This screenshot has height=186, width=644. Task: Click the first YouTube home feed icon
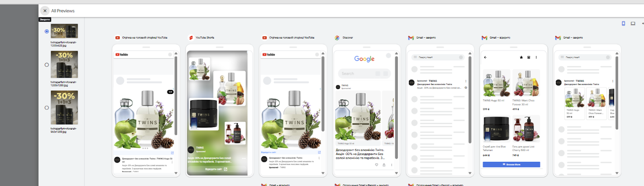click(x=118, y=38)
